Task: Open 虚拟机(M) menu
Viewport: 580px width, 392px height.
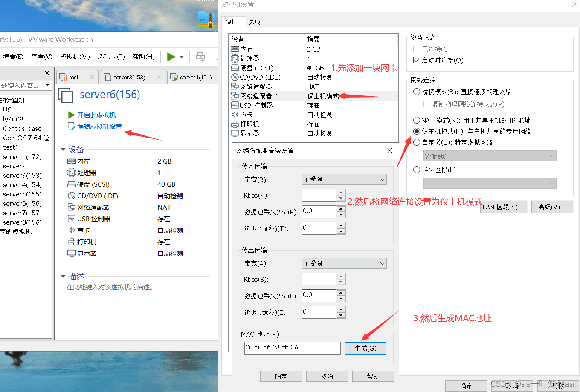Action: click(75, 57)
